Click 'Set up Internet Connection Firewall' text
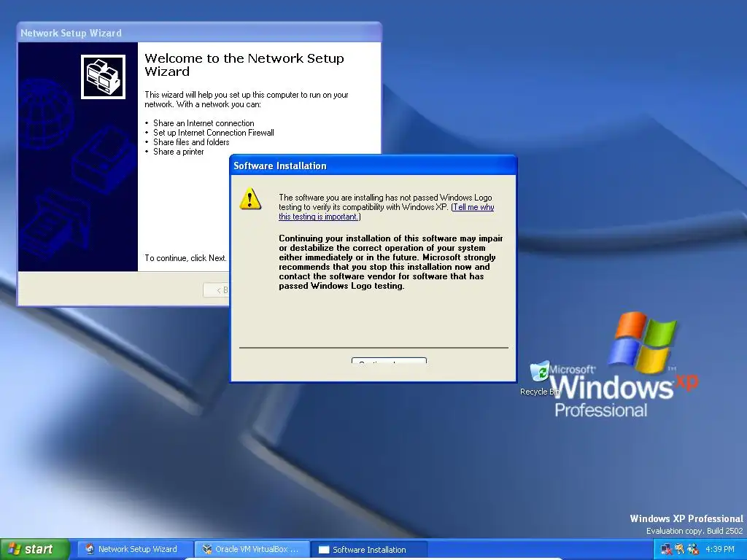Screen dimensions: 747x560 (x=214, y=133)
